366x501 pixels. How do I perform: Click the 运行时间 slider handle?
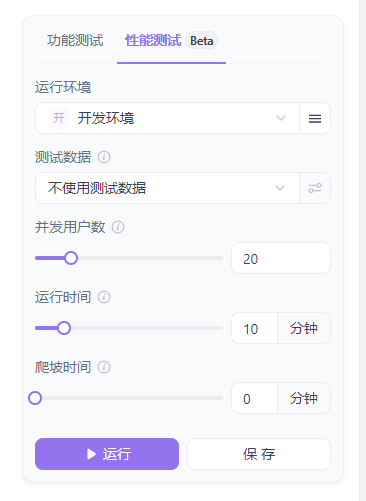[64, 328]
